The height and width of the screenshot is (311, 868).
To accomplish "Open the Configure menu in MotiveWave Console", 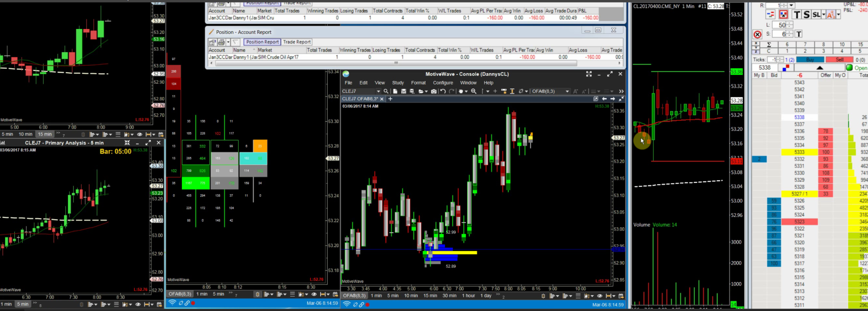I will [443, 83].
